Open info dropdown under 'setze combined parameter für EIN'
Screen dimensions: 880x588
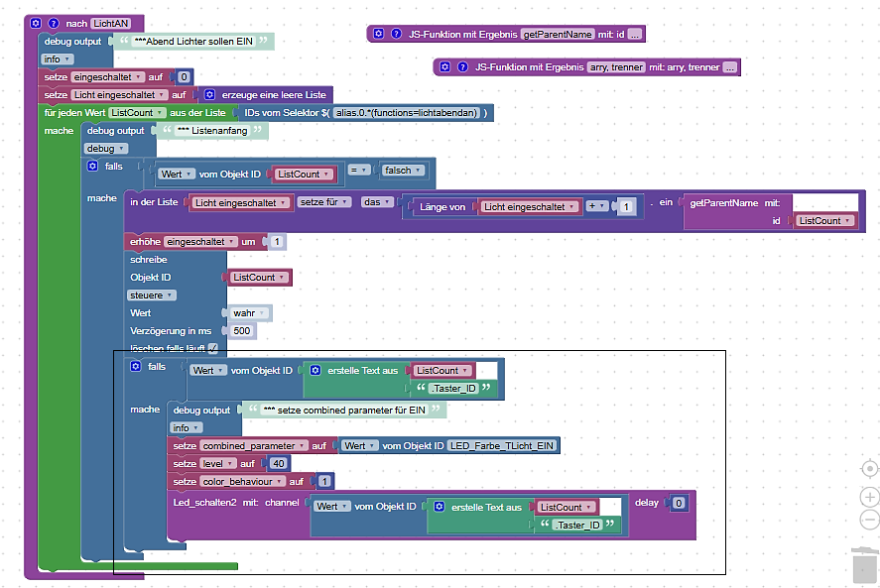pyautogui.click(x=186, y=428)
